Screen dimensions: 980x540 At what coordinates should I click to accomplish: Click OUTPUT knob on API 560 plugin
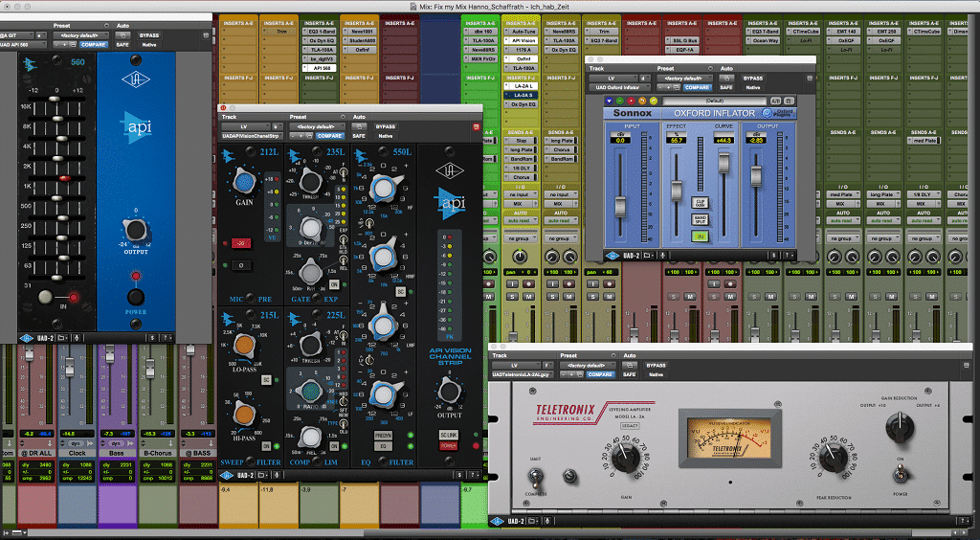135,230
